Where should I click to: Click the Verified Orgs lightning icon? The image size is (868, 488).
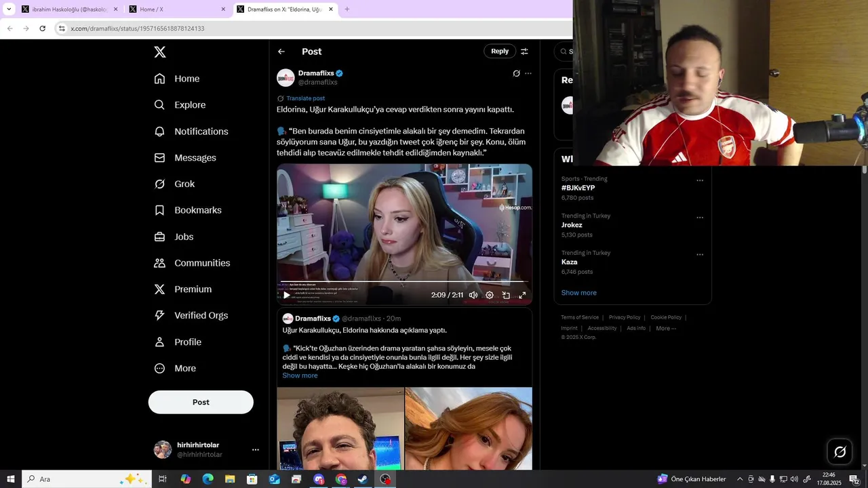tap(159, 315)
